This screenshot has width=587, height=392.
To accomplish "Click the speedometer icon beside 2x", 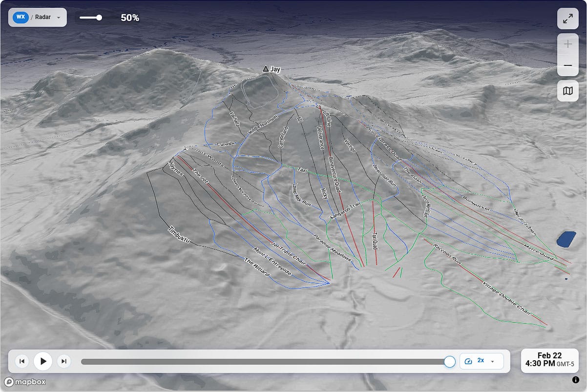I will pos(468,361).
